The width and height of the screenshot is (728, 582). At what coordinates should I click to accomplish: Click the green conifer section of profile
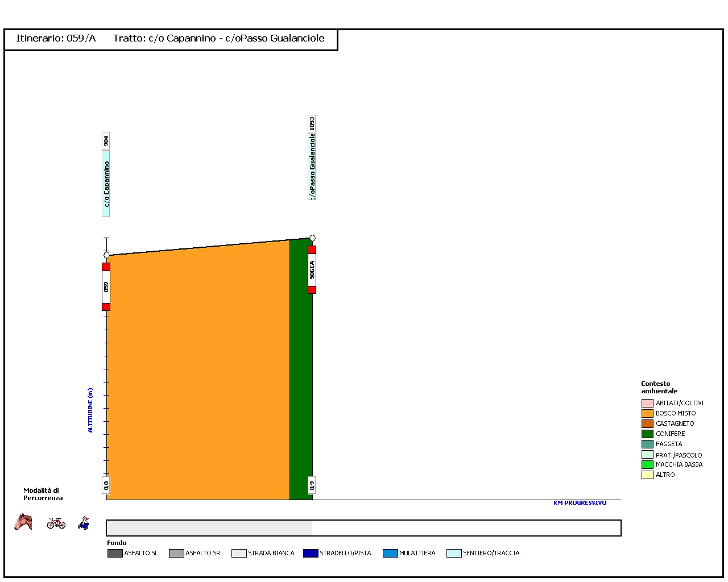coord(301,369)
